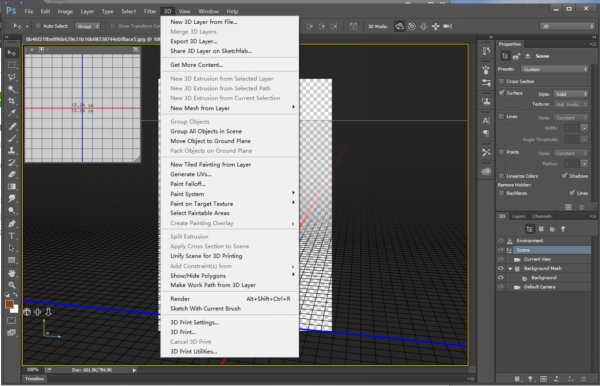This screenshot has width=600, height=386.
Task: Select the Horizontal Type tool
Action: pos(11,236)
